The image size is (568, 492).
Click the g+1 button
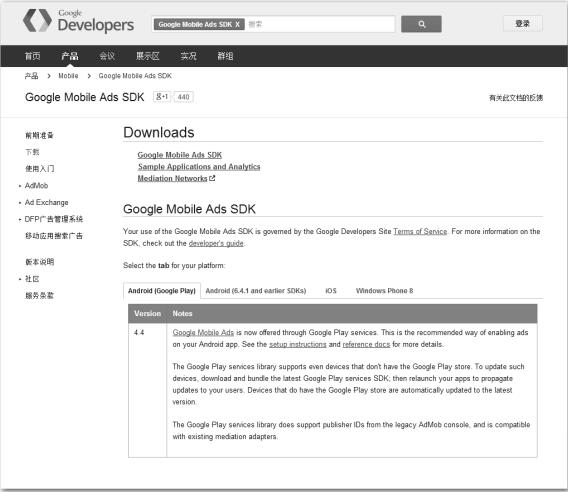click(x=162, y=97)
